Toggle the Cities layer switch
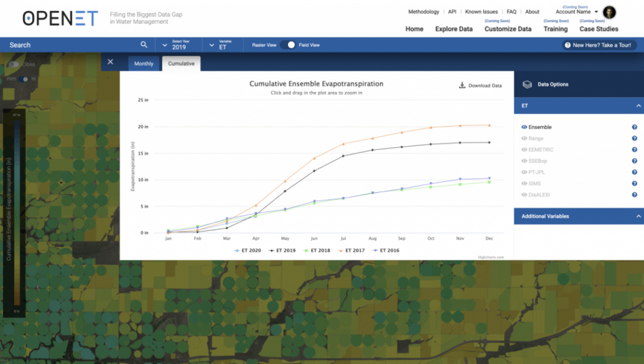This screenshot has width=644, height=364. (13, 65)
